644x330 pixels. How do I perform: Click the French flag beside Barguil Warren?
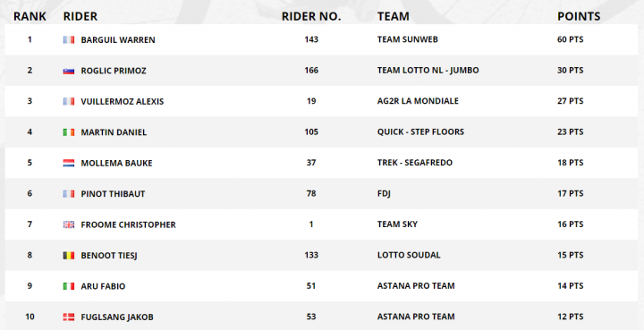[69, 40]
